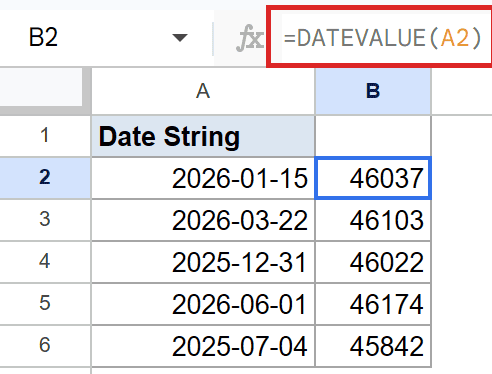This screenshot has height=374, width=492.
Task: Select row 1 header
Action: point(45,136)
